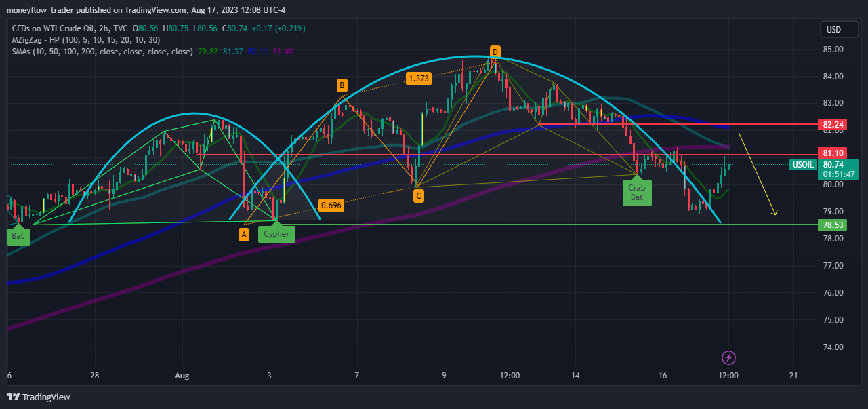Click the +0.17 (+0.21%) change value
868x409 pixels.
(x=278, y=28)
